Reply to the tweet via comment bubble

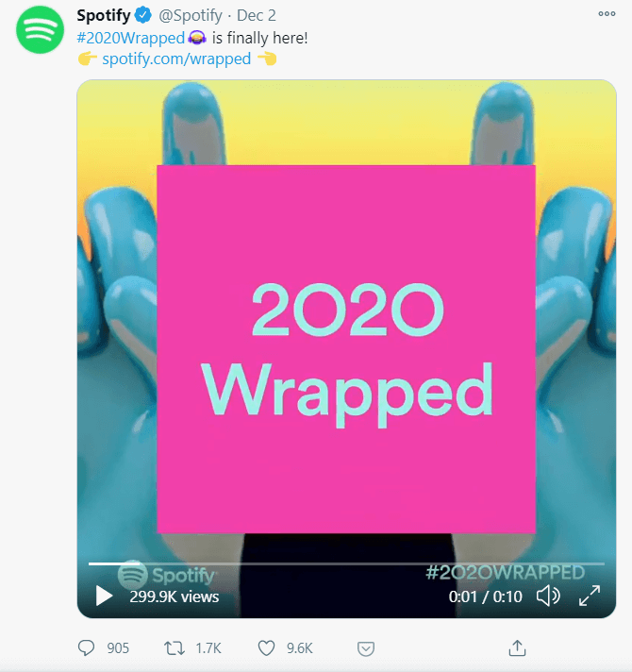point(86,648)
